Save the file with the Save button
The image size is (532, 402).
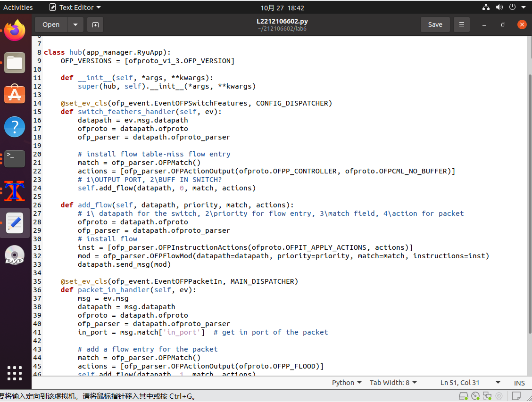click(x=435, y=25)
